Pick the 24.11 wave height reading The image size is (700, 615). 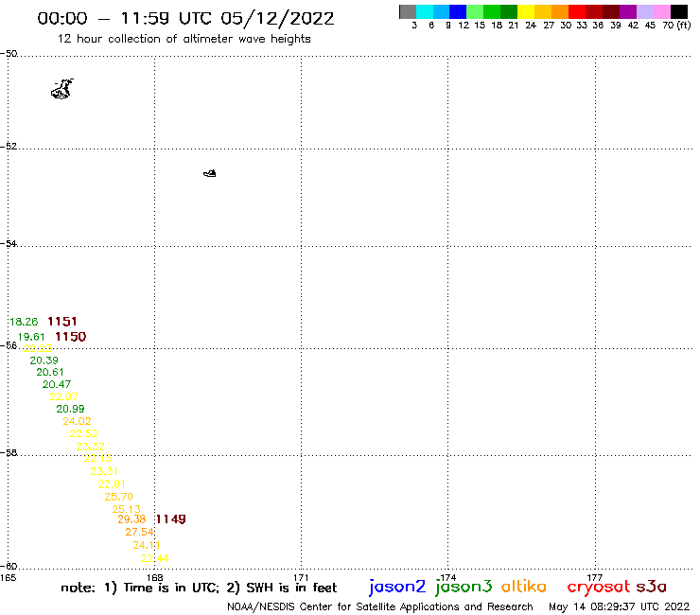[147, 545]
